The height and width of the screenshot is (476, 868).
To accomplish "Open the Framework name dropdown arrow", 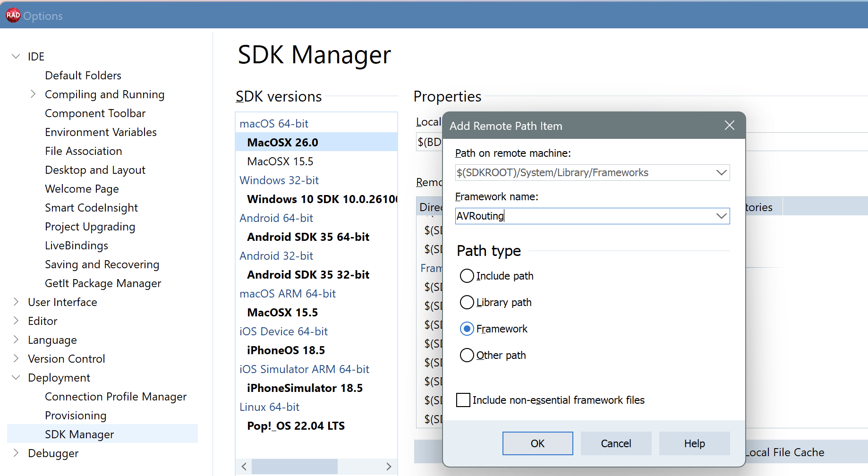I will click(x=721, y=216).
